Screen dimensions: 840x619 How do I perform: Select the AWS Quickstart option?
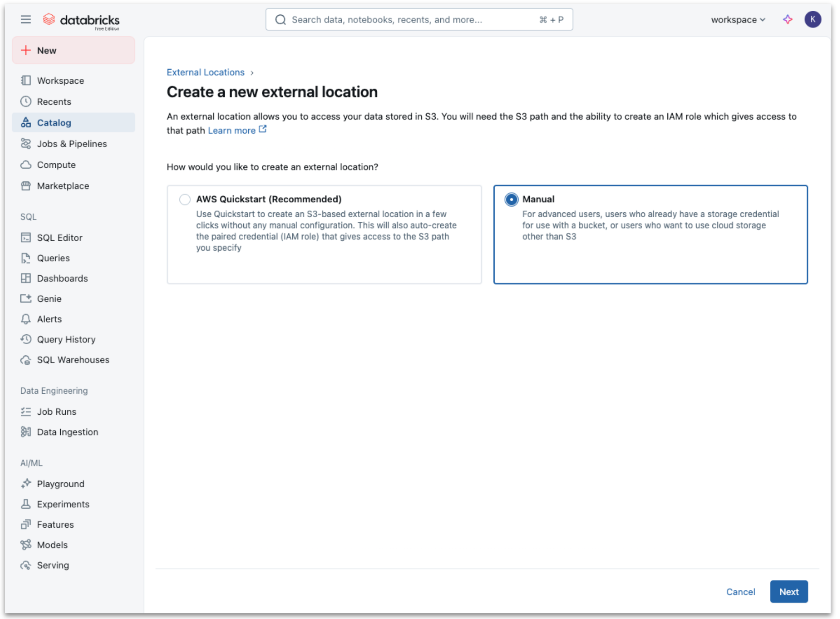point(185,199)
